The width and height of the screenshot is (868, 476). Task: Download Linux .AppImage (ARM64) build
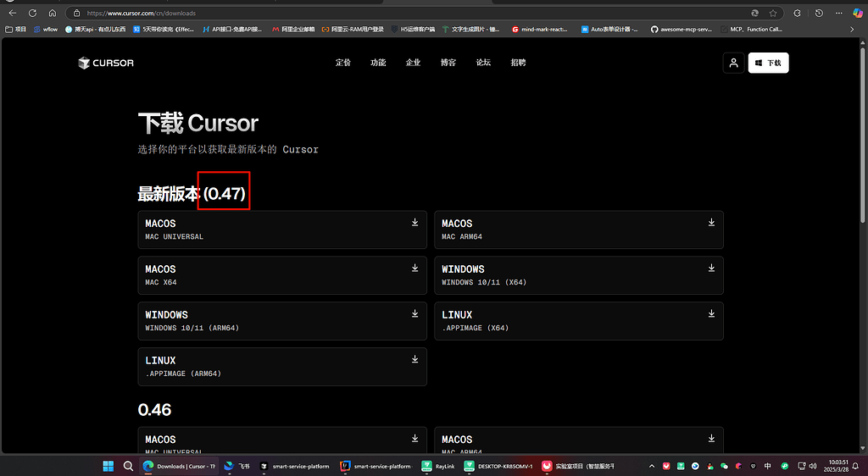click(x=282, y=367)
